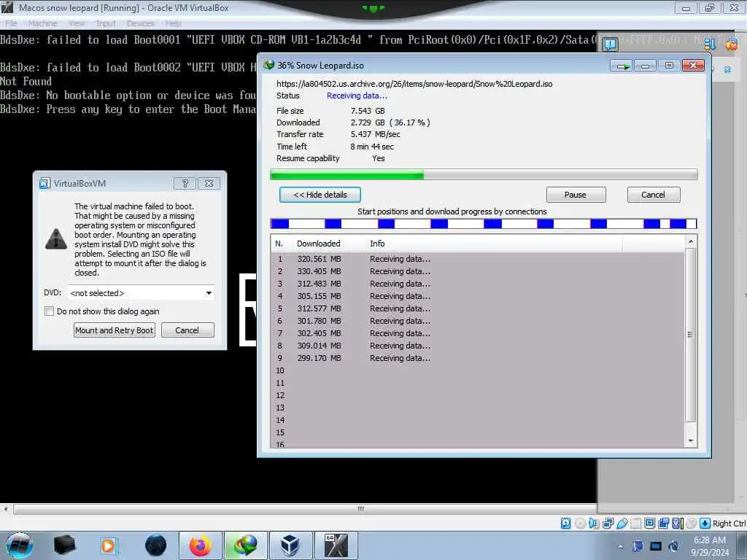
Task: Open Internet Download Manager from taskbar
Action: [245, 545]
